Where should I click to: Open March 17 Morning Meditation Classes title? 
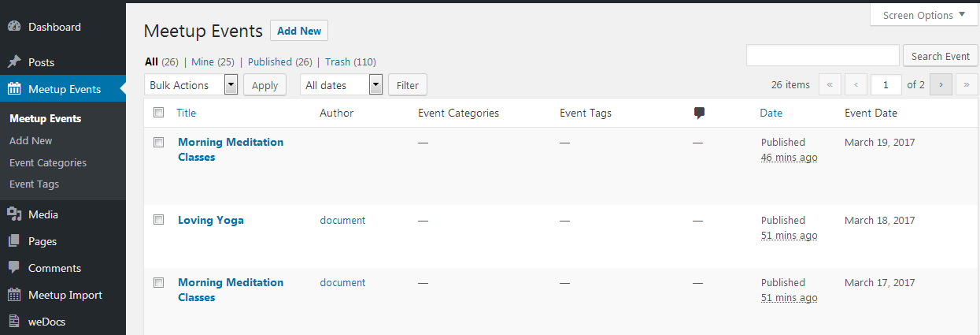231,290
